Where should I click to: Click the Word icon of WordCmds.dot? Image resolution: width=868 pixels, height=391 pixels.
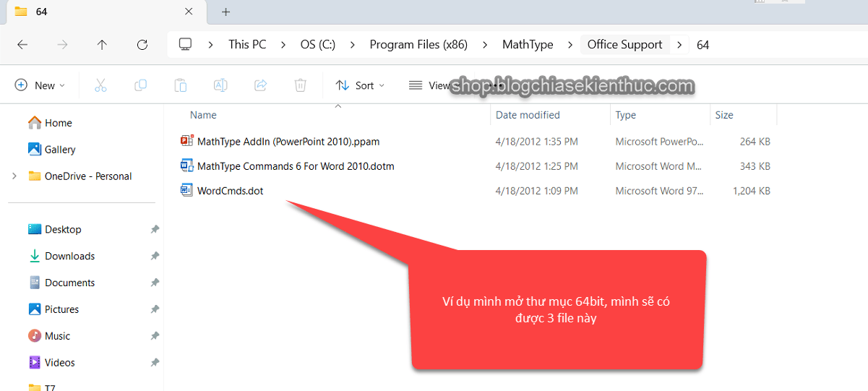point(186,190)
